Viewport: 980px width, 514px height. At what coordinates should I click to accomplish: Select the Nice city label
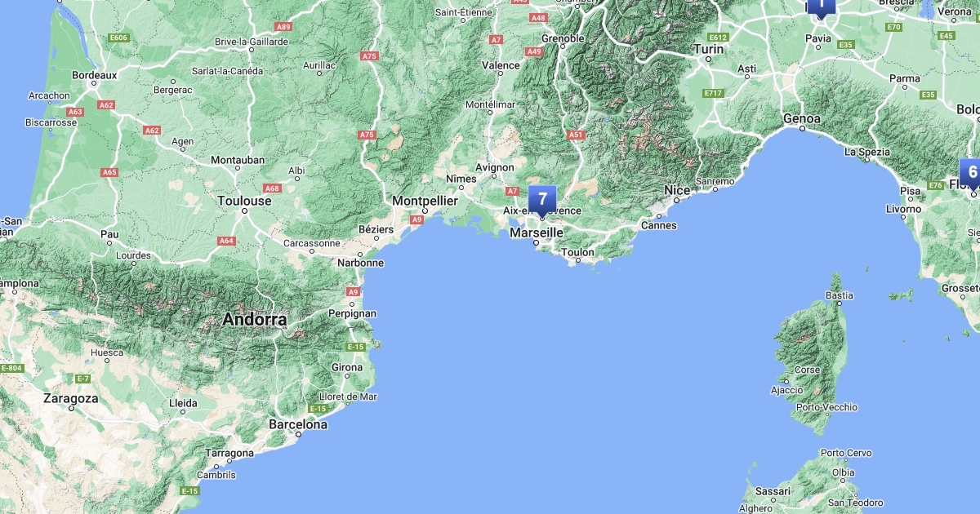pos(677,190)
